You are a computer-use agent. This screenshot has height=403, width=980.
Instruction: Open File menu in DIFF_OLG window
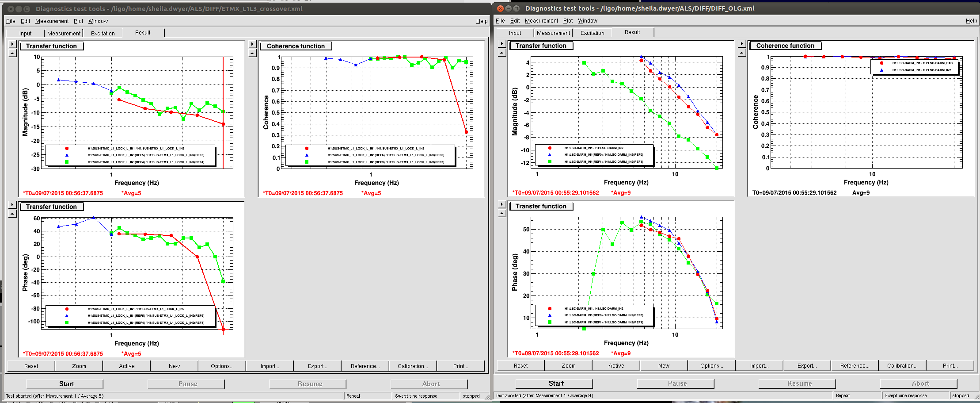click(500, 20)
